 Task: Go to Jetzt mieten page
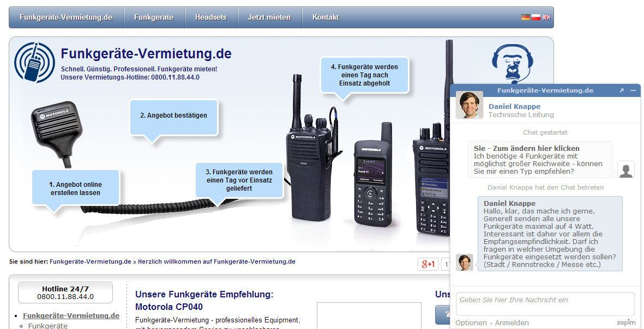click(269, 17)
